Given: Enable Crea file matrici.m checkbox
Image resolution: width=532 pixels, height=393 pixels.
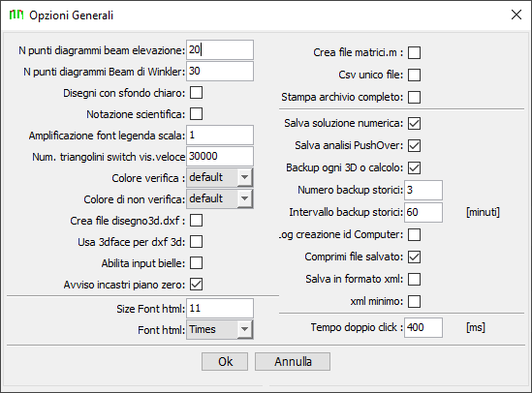Looking at the screenshot, I should click(415, 53).
